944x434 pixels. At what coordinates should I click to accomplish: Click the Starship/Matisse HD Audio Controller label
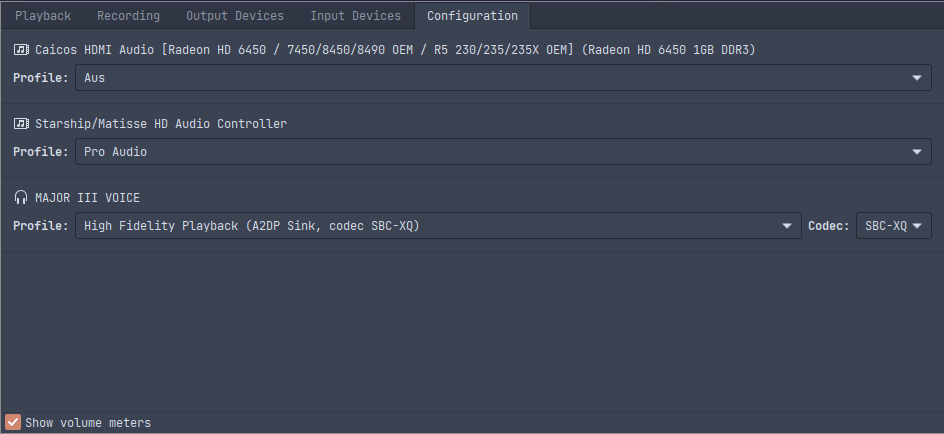(161, 124)
